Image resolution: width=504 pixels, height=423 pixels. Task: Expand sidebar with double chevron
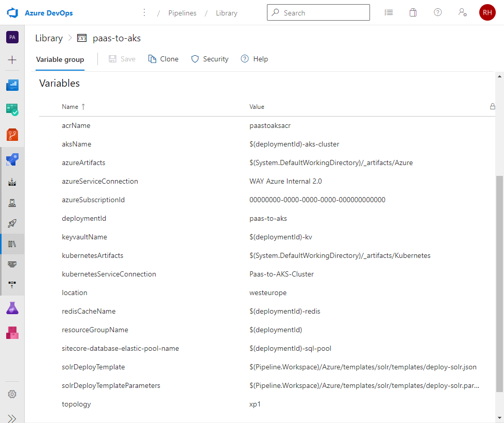pos(12,418)
